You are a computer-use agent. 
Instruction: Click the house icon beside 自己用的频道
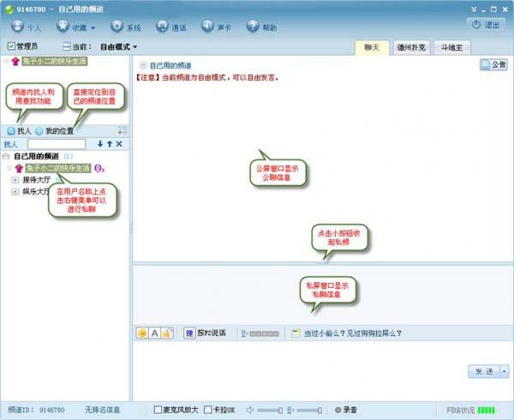6,156
